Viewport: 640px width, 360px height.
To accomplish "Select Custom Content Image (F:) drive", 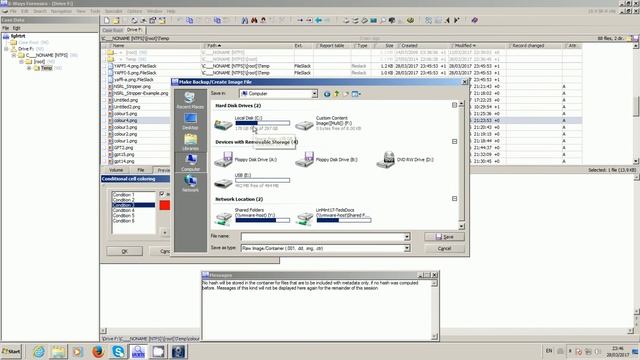I will tap(329, 123).
